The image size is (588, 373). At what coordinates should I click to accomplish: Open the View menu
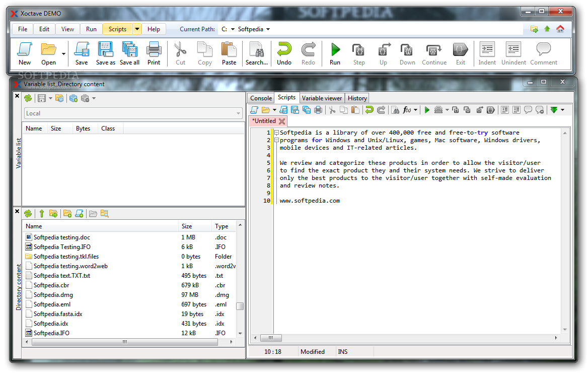pyautogui.click(x=67, y=29)
